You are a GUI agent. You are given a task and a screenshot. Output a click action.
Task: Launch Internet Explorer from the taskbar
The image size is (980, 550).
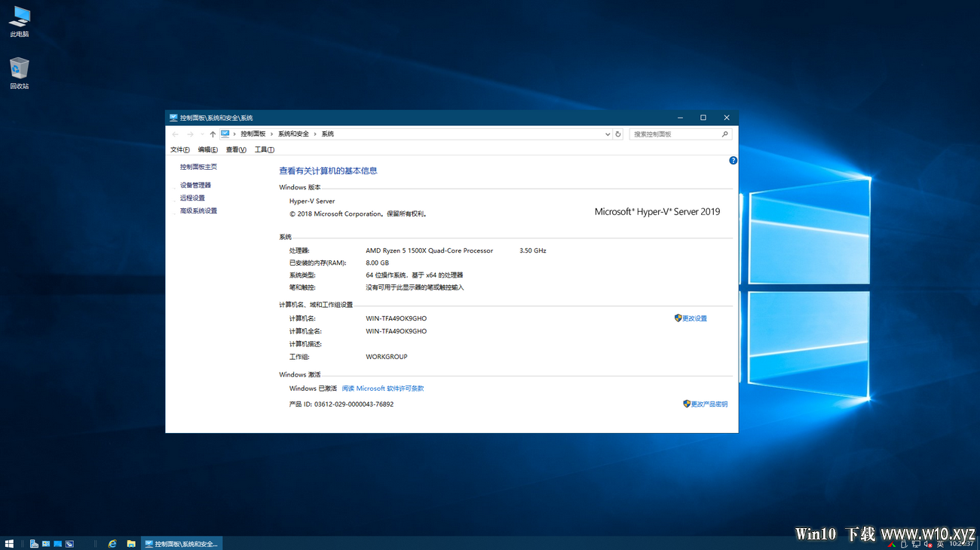(112, 543)
